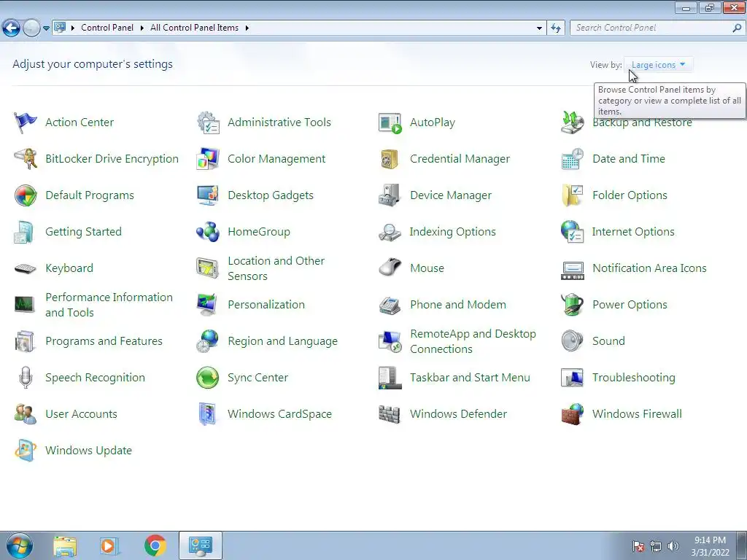Open Windows Defender icon
The image size is (747, 560).
click(x=390, y=414)
